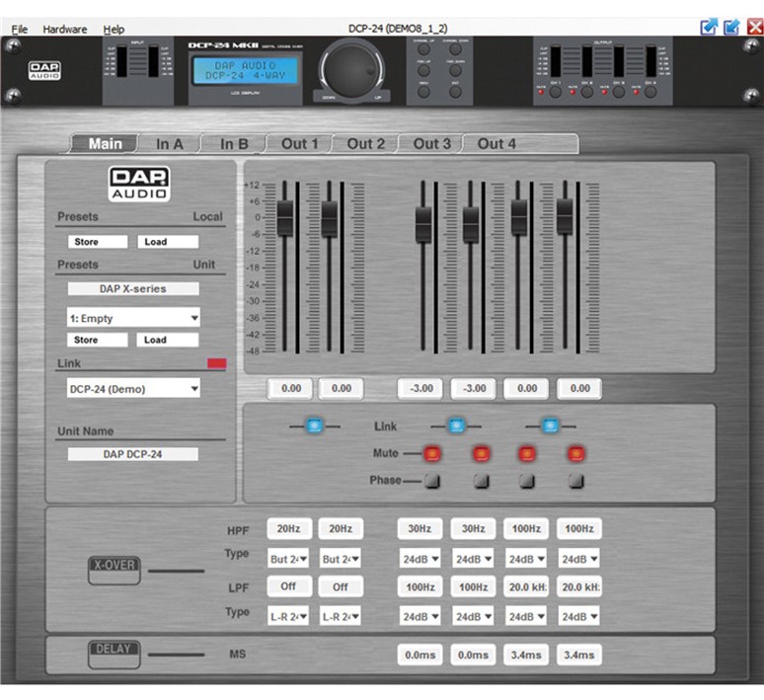Open the File menu

tap(20, 30)
